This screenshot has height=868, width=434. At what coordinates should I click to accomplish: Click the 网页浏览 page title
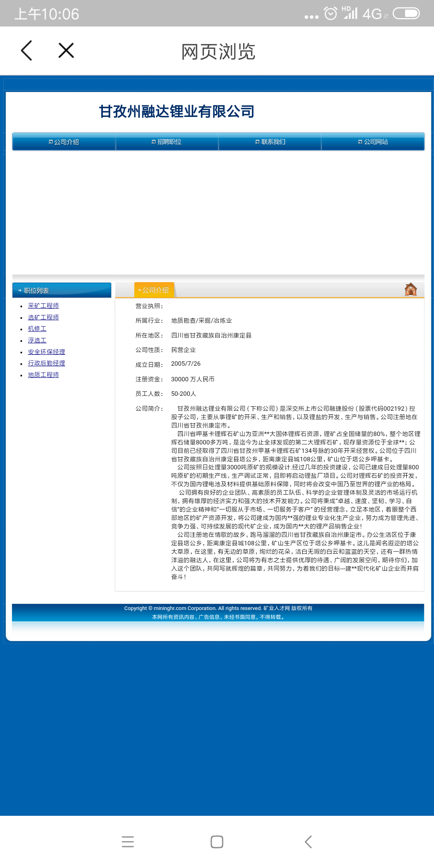218,52
